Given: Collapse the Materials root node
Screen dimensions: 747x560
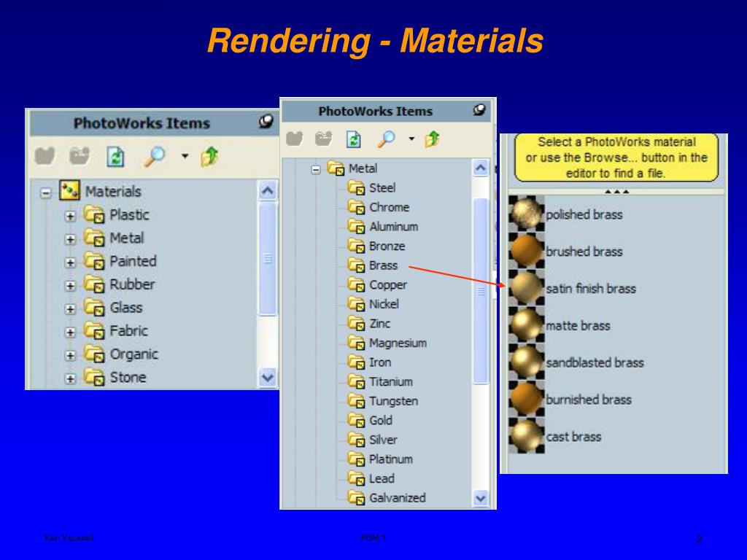Looking at the screenshot, I should [x=46, y=192].
